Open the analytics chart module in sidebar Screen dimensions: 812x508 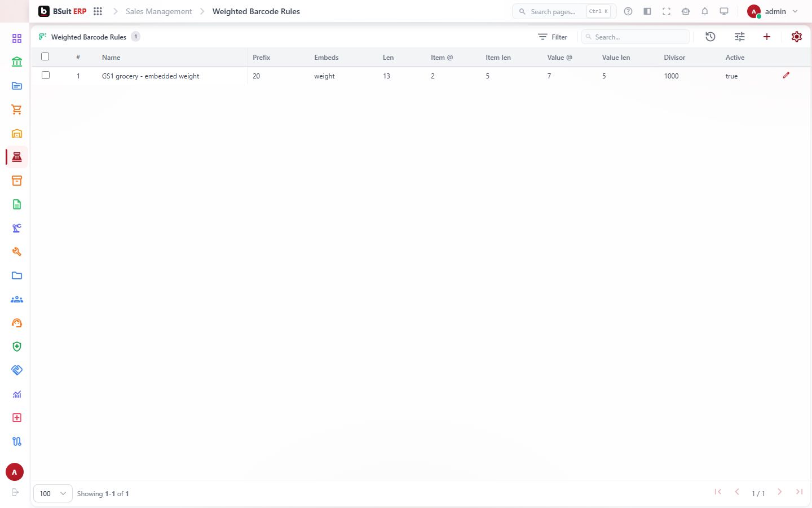coord(17,394)
